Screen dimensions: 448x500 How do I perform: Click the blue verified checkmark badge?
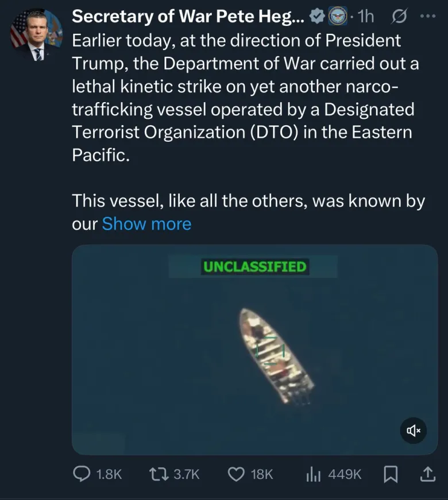pyautogui.click(x=316, y=17)
